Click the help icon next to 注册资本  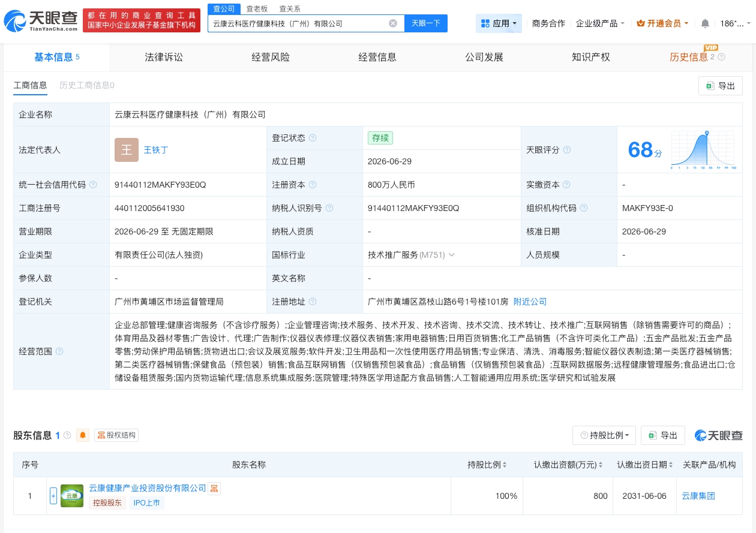tap(313, 185)
